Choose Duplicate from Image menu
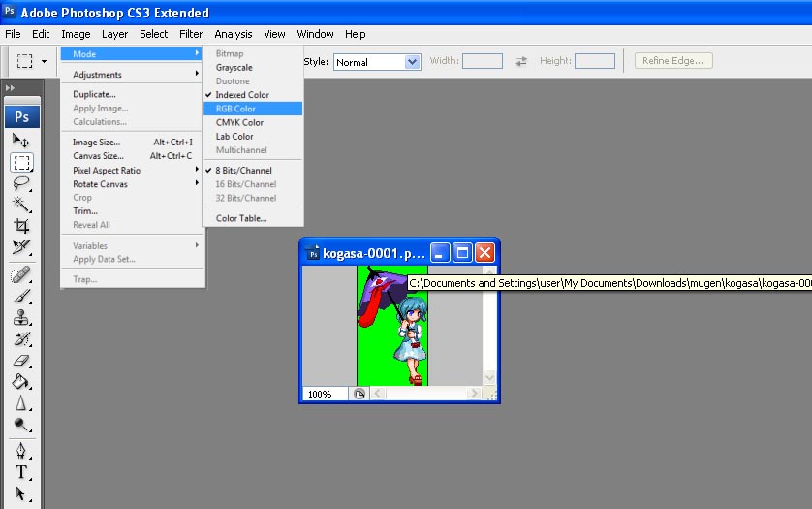 pyautogui.click(x=131, y=94)
